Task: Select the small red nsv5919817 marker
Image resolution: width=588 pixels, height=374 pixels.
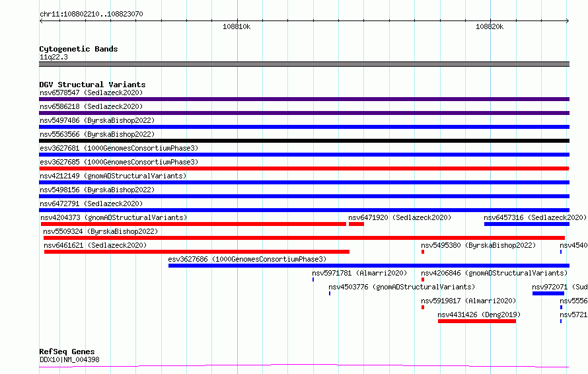Action: tap(423, 307)
